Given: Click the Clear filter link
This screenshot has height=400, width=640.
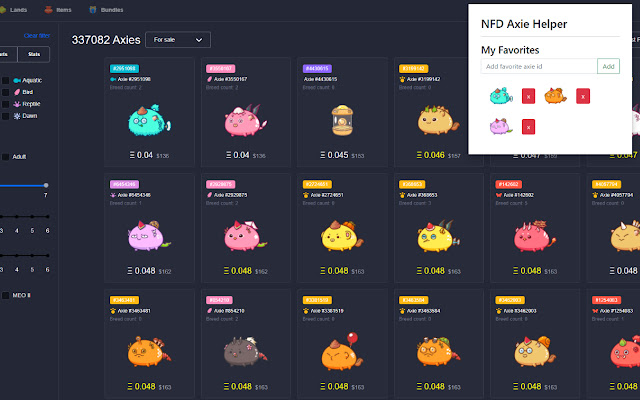Looking at the screenshot, I should (x=37, y=36).
